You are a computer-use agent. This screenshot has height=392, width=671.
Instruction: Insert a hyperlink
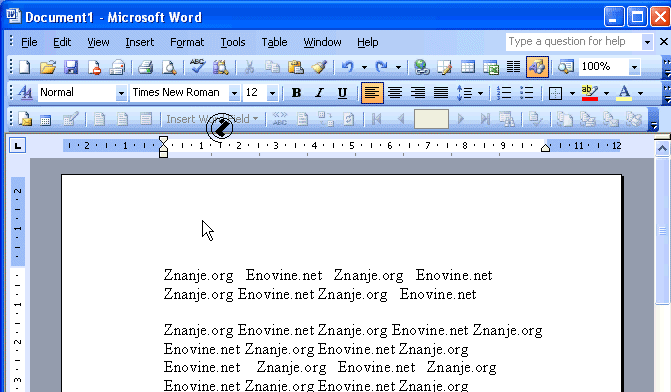(422, 67)
